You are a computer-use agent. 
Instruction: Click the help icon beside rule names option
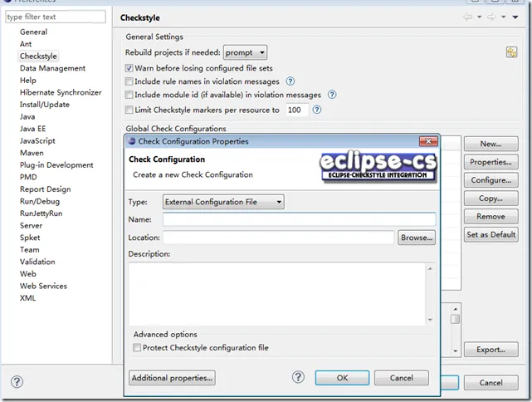tap(290, 81)
